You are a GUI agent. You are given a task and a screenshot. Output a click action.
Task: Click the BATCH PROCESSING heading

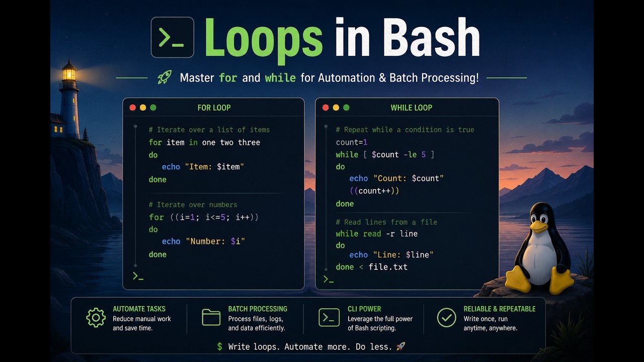pyautogui.click(x=258, y=309)
